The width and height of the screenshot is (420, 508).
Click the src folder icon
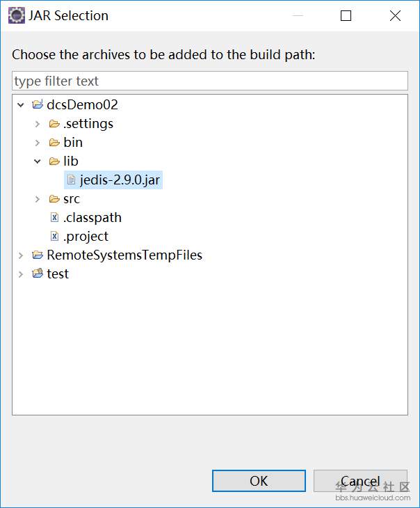point(54,199)
